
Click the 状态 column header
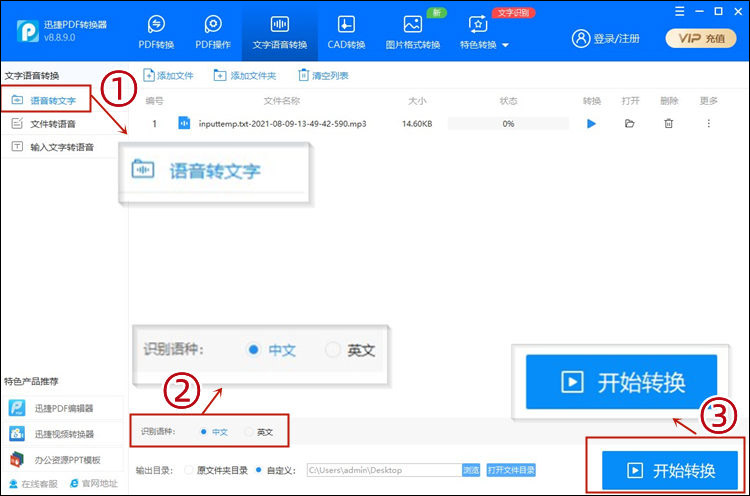coord(508,100)
